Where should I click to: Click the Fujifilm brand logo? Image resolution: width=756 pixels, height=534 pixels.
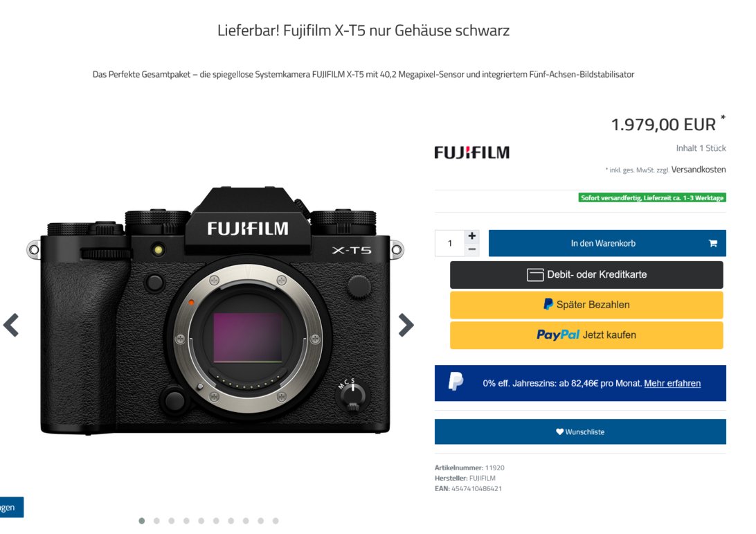coord(471,152)
